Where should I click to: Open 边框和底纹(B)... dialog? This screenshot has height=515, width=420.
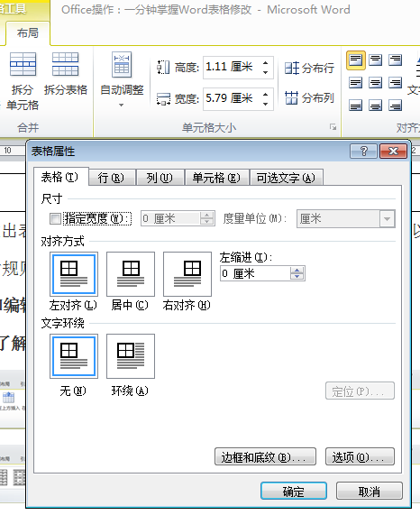click(x=266, y=456)
